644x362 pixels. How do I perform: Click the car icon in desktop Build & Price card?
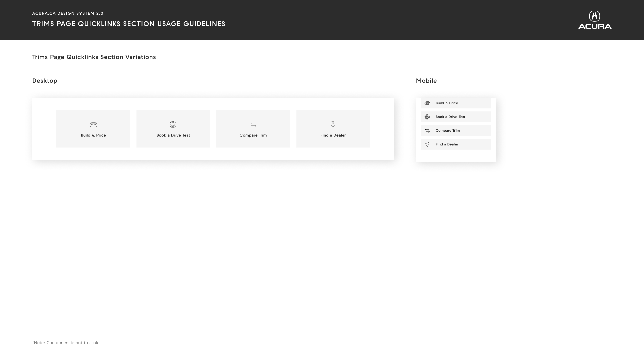[x=93, y=124]
